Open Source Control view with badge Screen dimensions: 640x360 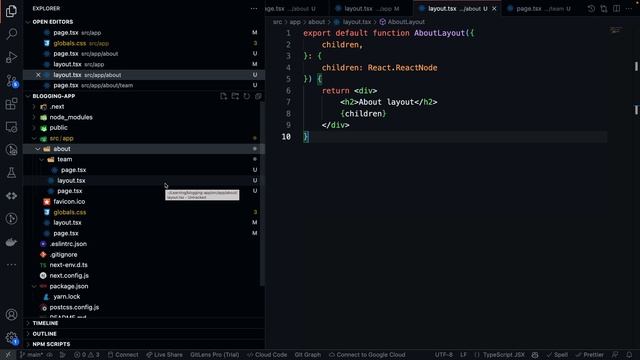[11, 80]
